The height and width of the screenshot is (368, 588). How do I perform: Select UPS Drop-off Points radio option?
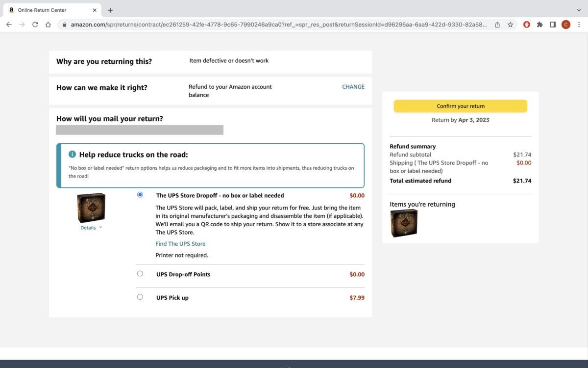pos(140,274)
